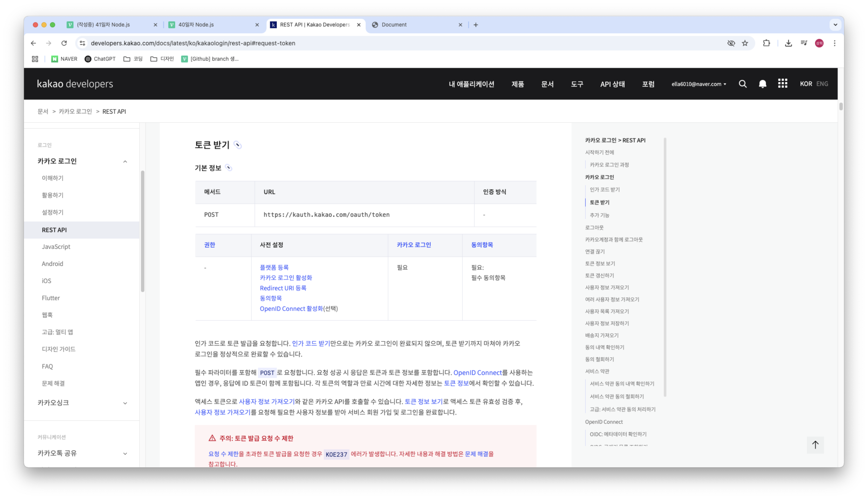This screenshot has height=499, width=868.
Task: Bookmark this page with the star icon
Action: (x=745, y=43)
